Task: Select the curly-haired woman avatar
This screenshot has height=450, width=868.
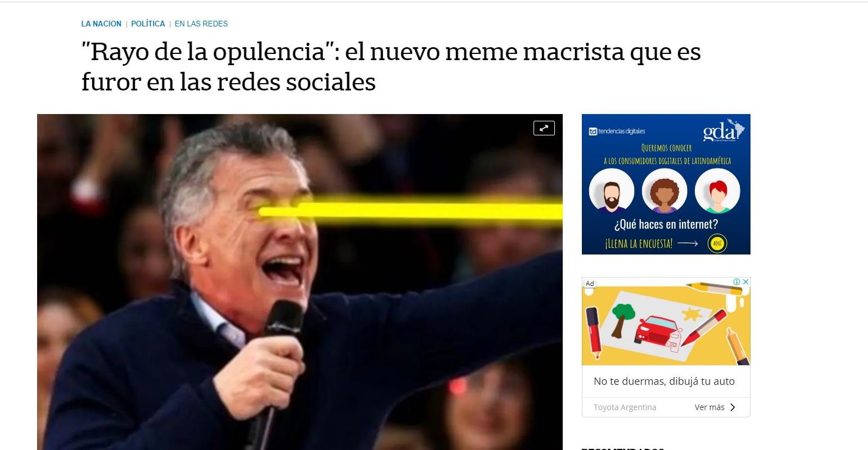Action: pos(664,191)
